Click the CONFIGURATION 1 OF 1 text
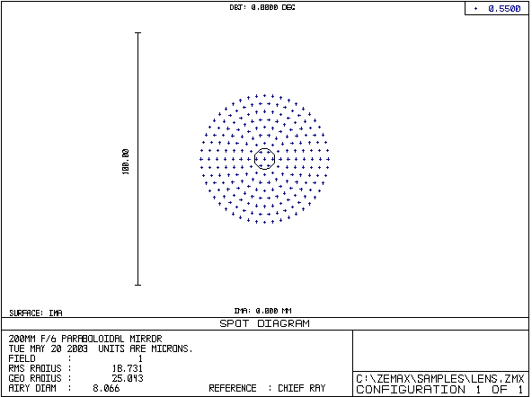 (439, 390)
